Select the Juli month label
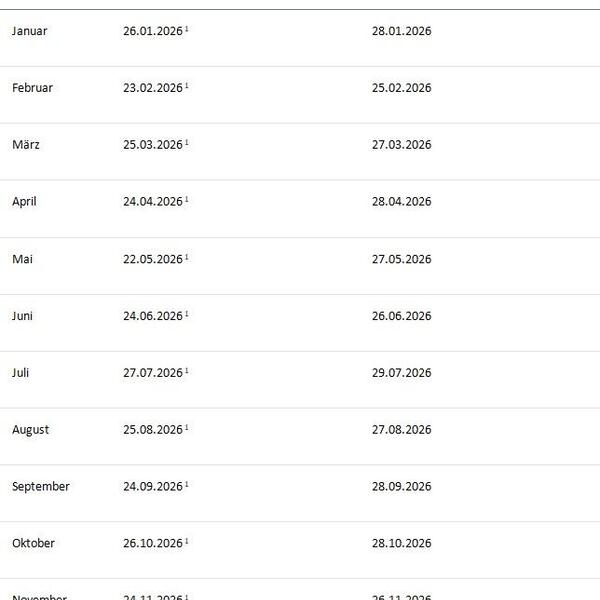 coord(20,373)
